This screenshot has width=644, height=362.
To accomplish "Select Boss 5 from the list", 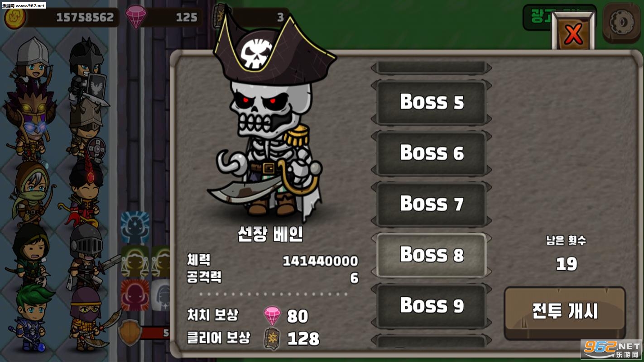I will click(432, 102).
